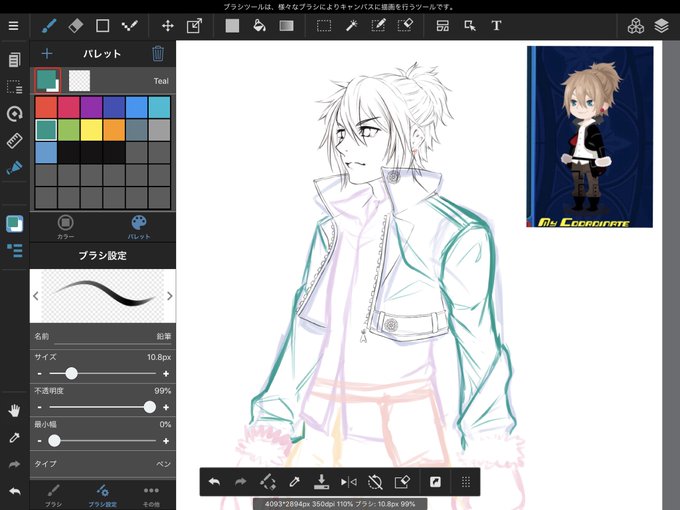Select the teal foreground color box
This screenshot has height=510, width=680.
[x=47, y=81]
